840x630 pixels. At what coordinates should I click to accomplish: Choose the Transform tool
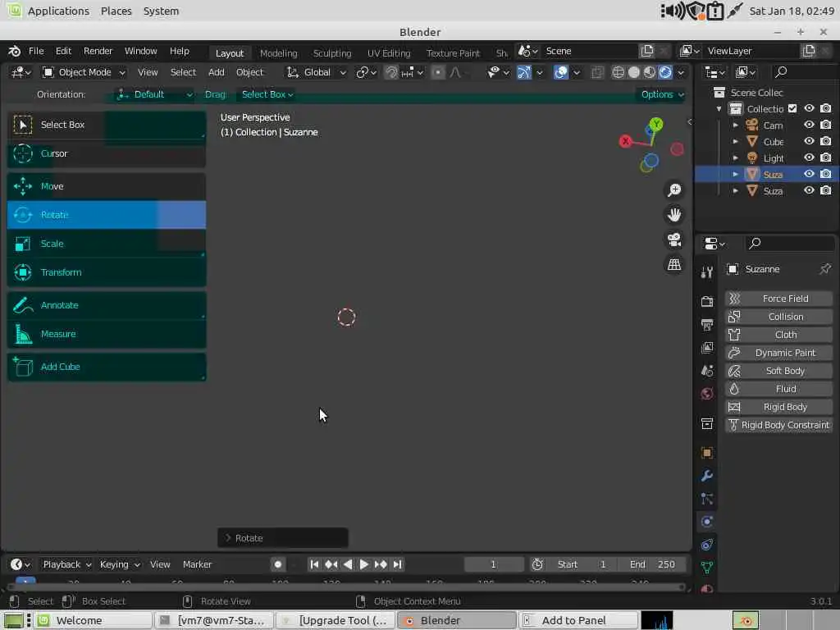106,272
